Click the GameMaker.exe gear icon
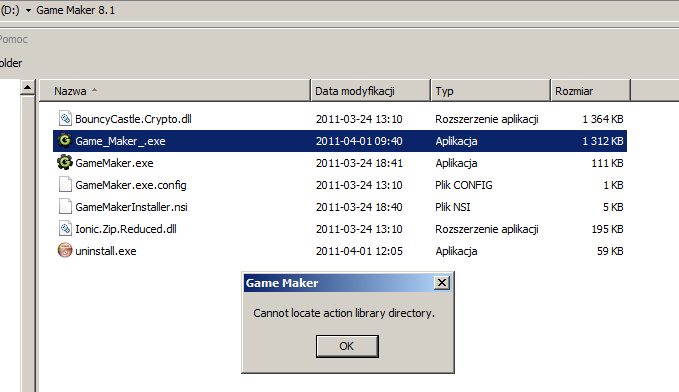Screen dimensions: 679x392 [65, 162]
